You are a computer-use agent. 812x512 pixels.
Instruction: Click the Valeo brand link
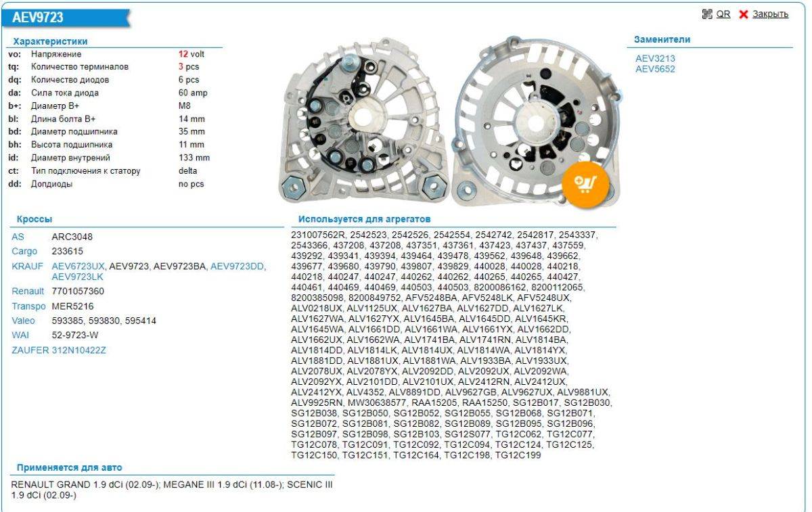[23, 321]
